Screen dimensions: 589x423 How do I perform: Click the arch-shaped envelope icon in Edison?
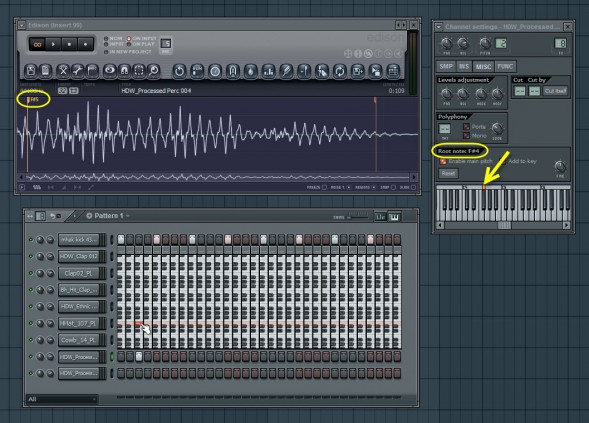(x=233, y=71)
